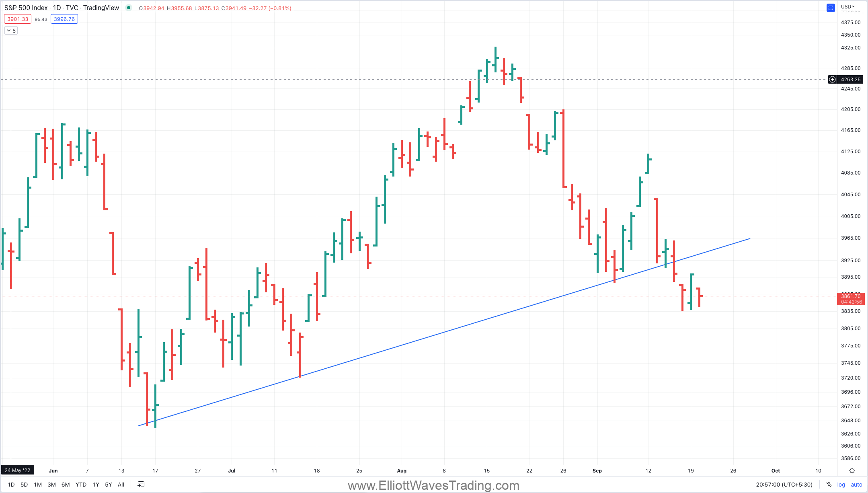Viewport: 868px width, 493px height.
Task: Click the low value L3875.13
Action: 207,8
